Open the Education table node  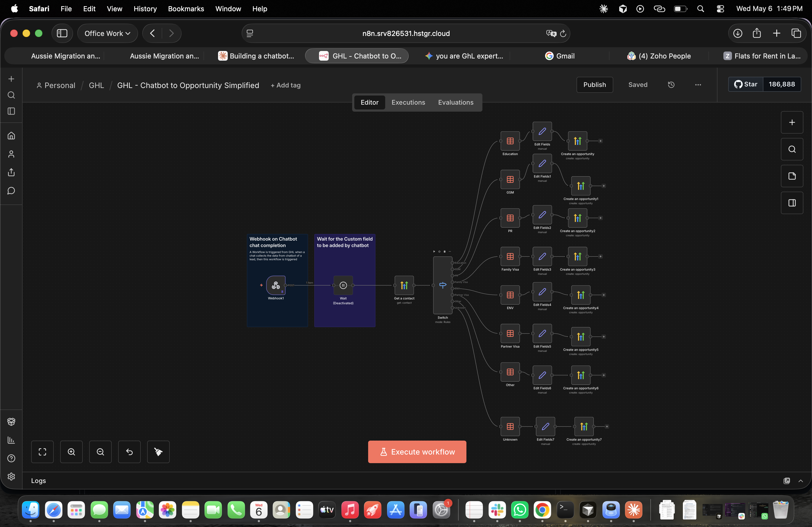[510, 141]
